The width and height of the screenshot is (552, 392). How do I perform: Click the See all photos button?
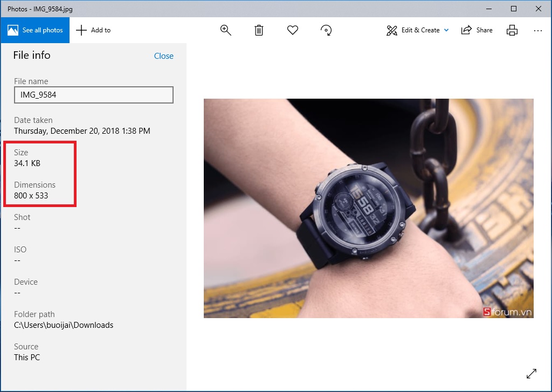[x=36, y=30]
